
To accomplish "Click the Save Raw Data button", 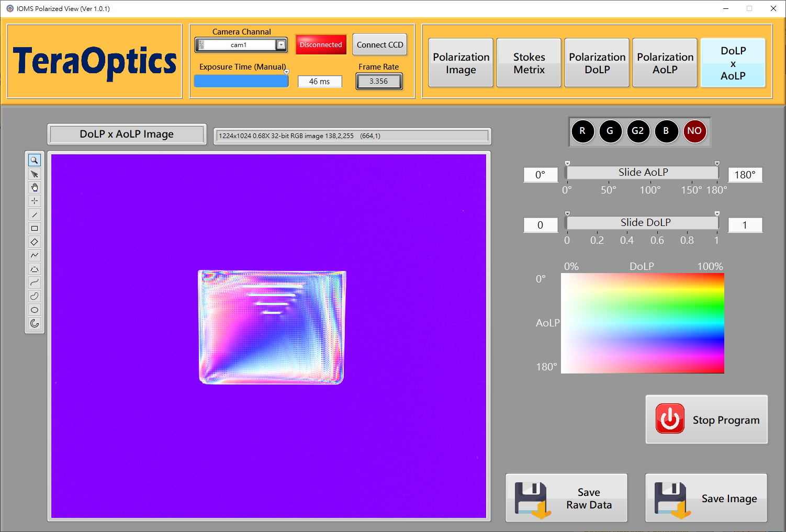I will tap(566, 498).
